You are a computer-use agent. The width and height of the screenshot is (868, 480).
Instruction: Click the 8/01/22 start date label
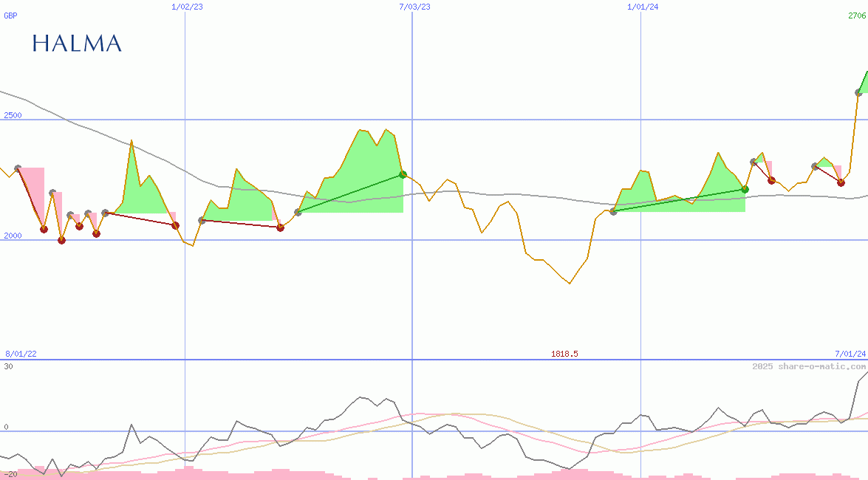(21, 354)
